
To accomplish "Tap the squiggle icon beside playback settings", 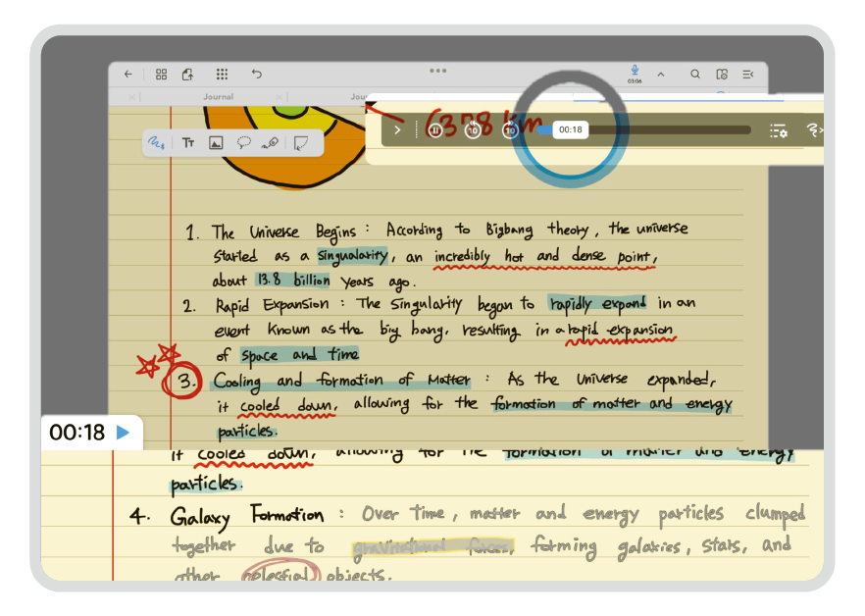I will pos(814,130).
